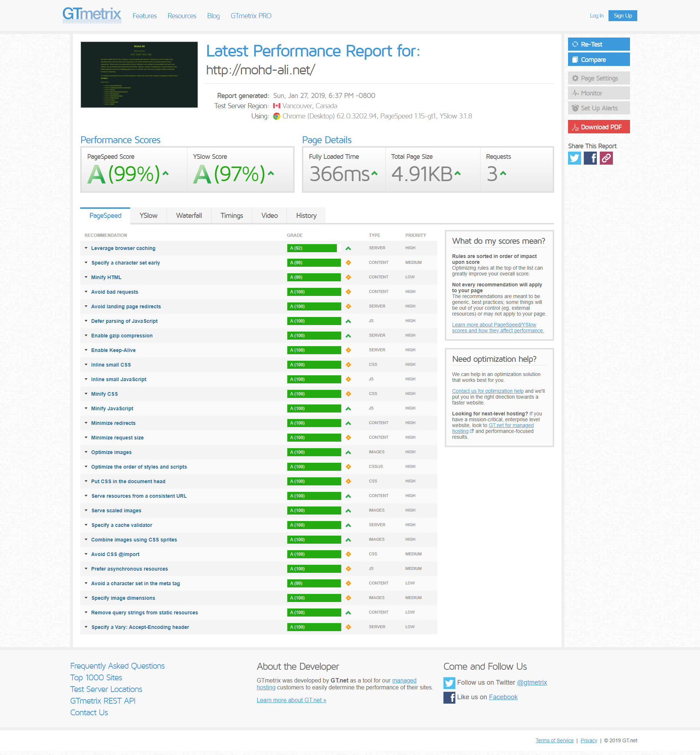This screenshot has width=700, height=755.
Task: Open GTmetrix PRO navigation link
Action: coord(251,16)
